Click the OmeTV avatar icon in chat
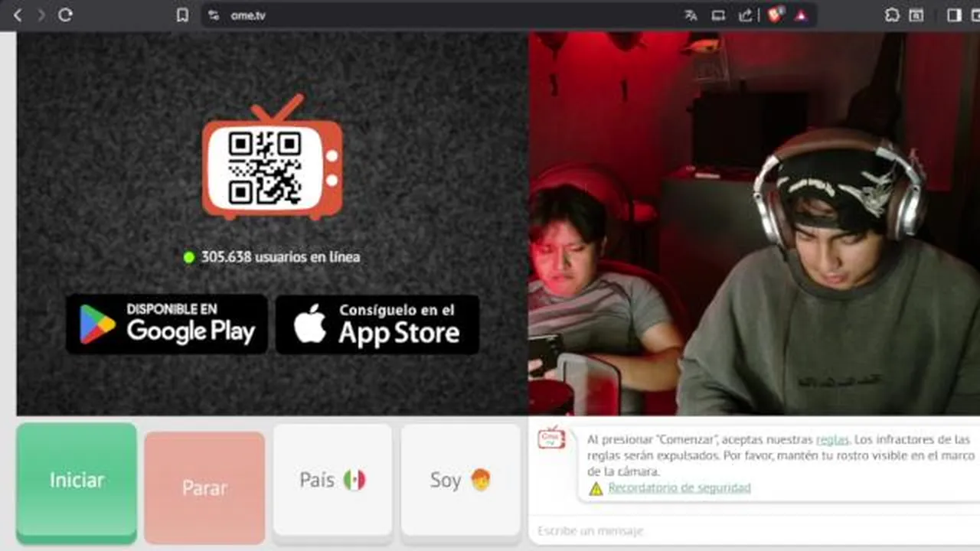 [x=551, y=438]
